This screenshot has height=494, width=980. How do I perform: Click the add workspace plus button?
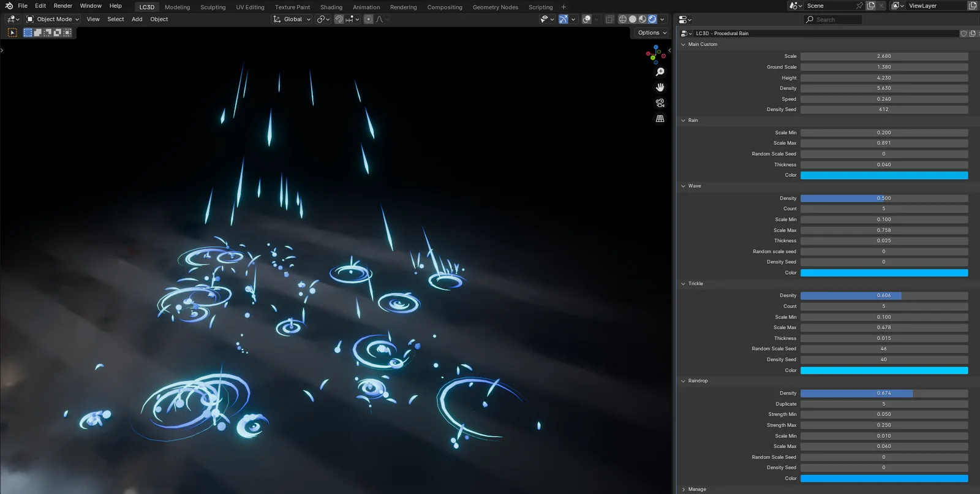[563, 7]
